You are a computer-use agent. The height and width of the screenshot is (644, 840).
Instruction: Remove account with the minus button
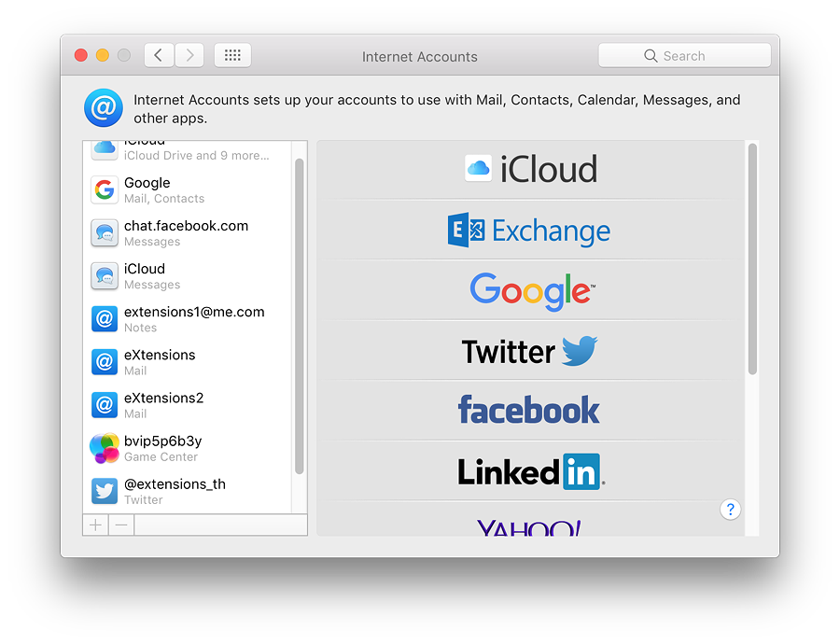pyautogui.click(x=121, y=525)
